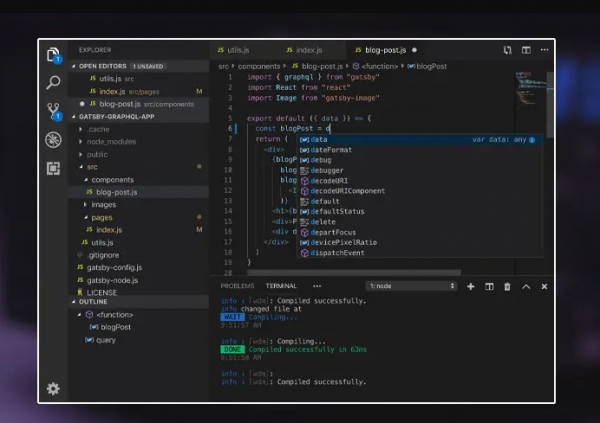Choose the data autocomplete suggestion
The image size is (600, 423).
point(420,140)
